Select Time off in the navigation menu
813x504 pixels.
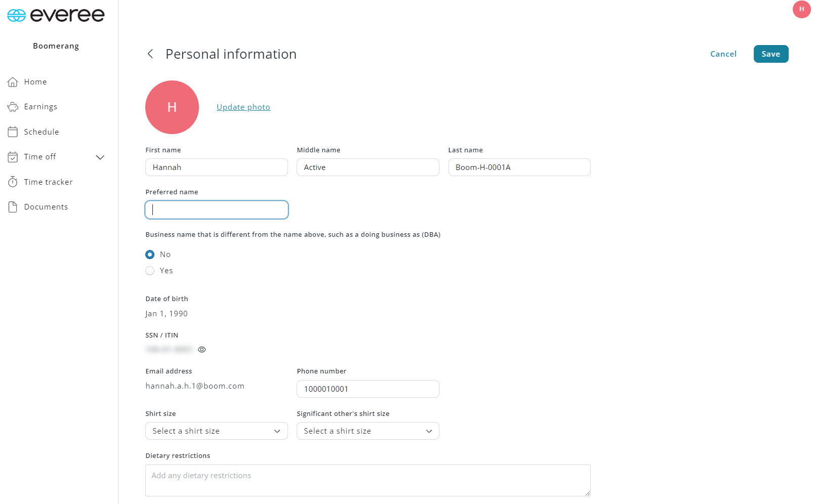(40, 156)
